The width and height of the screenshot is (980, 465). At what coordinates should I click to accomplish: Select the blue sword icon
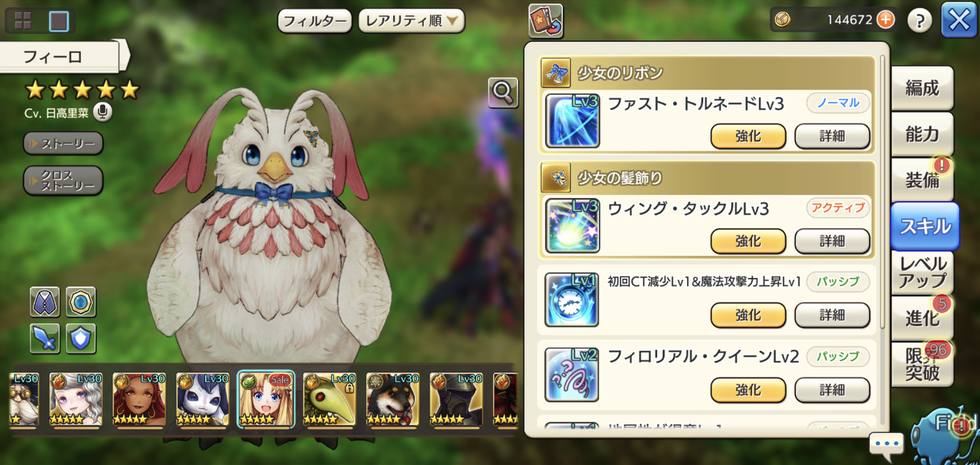click(44, 339)
